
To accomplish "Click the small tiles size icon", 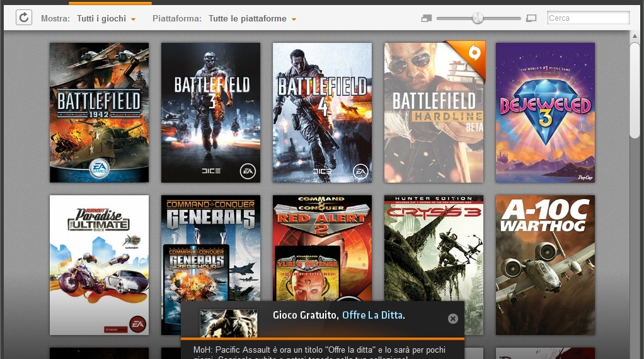I will click(x=427, y=18).
